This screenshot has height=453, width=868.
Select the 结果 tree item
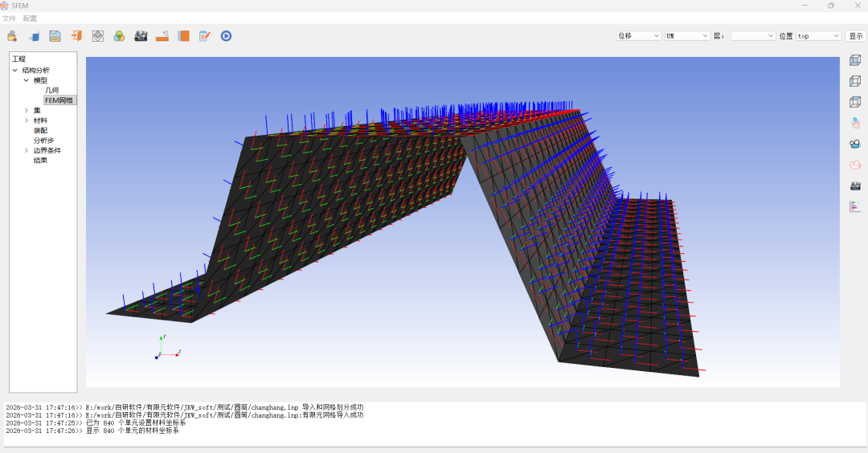(40, 161)
